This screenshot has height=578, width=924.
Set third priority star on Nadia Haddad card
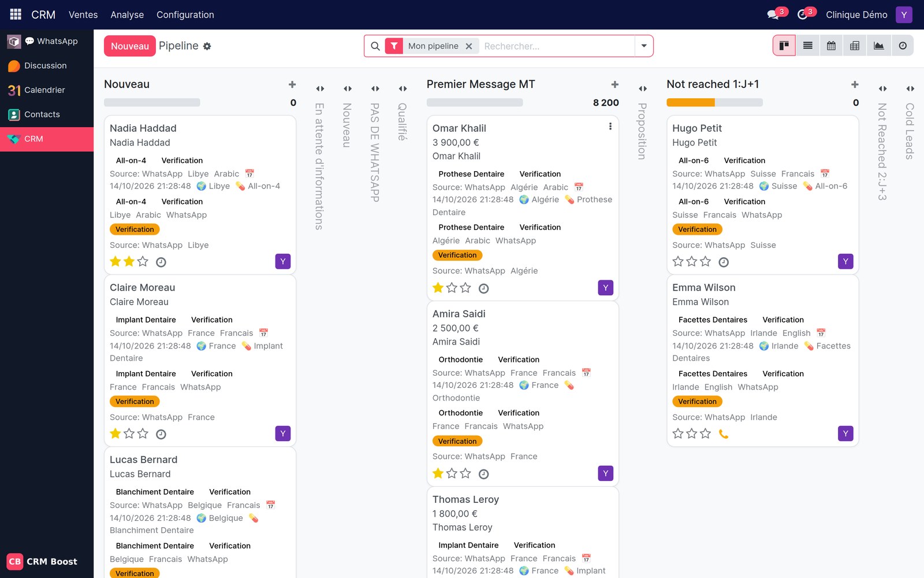point(143,261)
